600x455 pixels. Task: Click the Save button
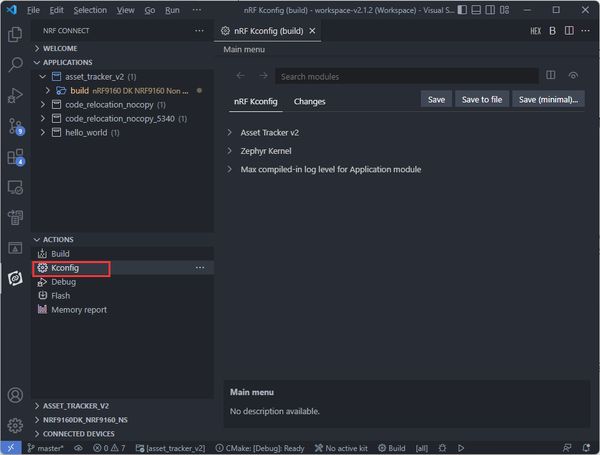[x=436, y=99]
